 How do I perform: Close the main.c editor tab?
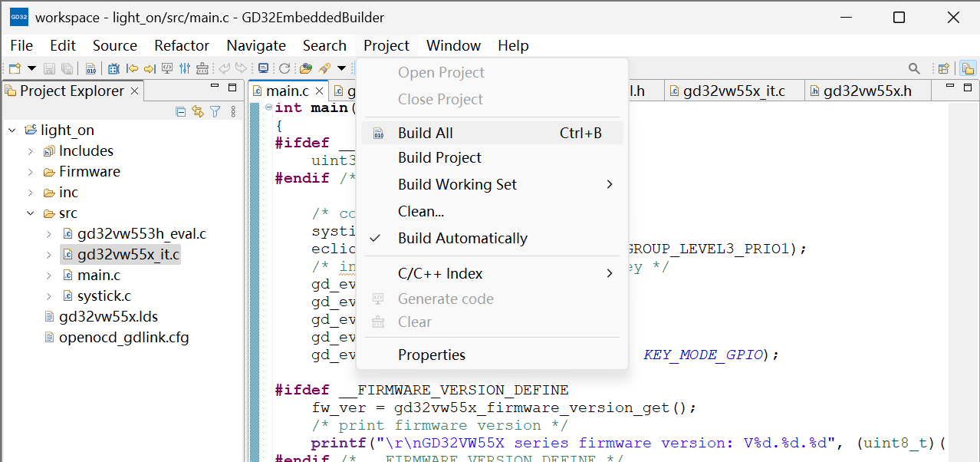[x=318, y=91]
